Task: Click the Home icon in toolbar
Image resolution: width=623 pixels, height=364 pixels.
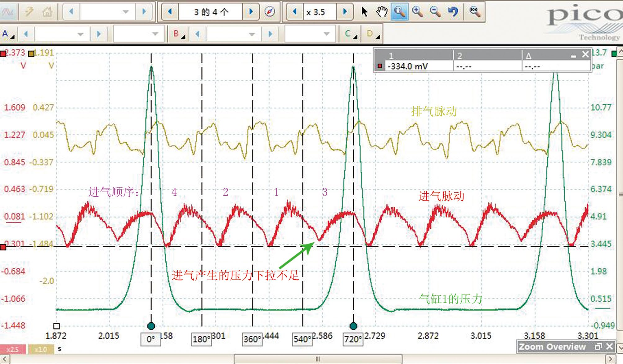Action: 47,12
